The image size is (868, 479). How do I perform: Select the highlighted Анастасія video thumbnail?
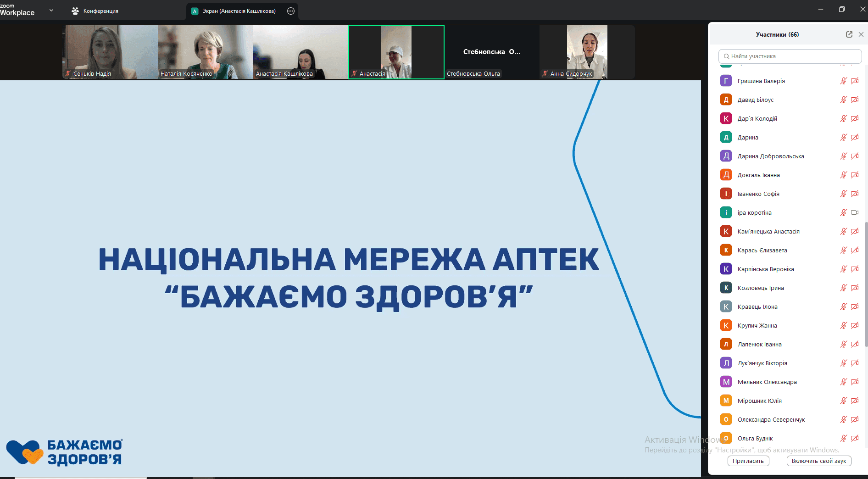tap(396, 52)
